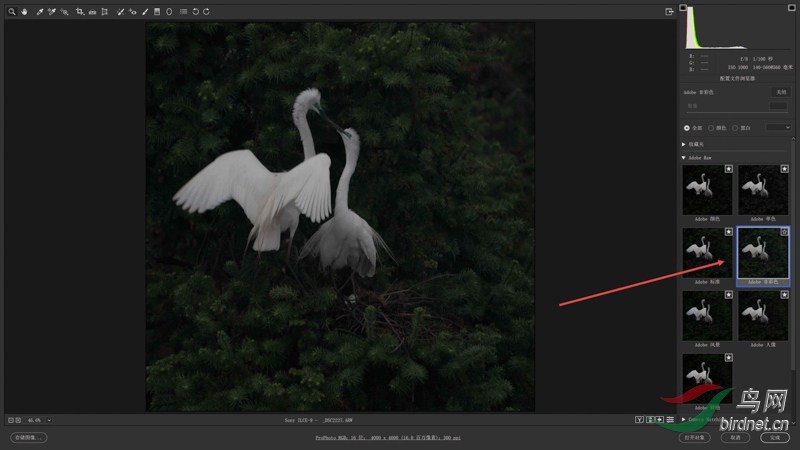This screenshot has height=450, width=800.
Task: Choose the Adobe 单色 profile thumbnail
Action: pyautogui.click(x=763, y=190)
